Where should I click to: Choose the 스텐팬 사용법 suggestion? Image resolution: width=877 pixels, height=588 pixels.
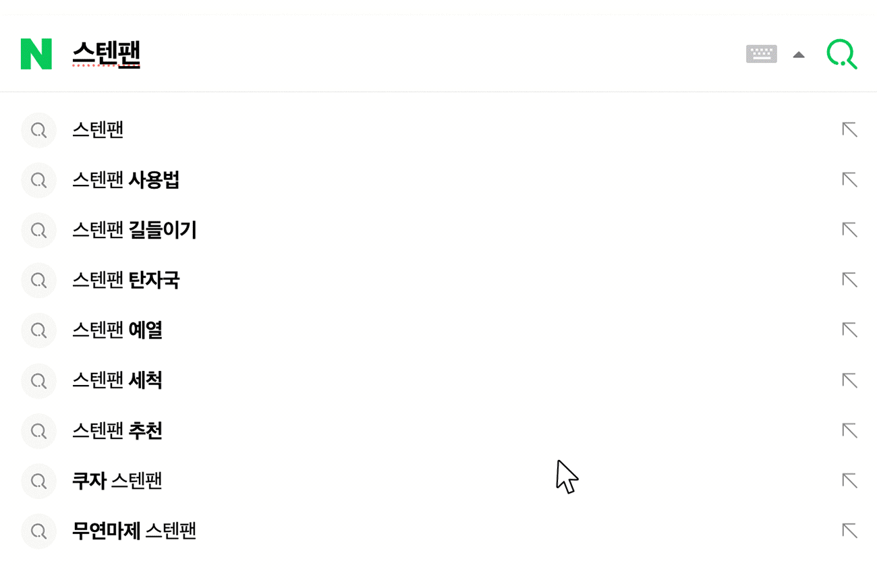(125, 180)
